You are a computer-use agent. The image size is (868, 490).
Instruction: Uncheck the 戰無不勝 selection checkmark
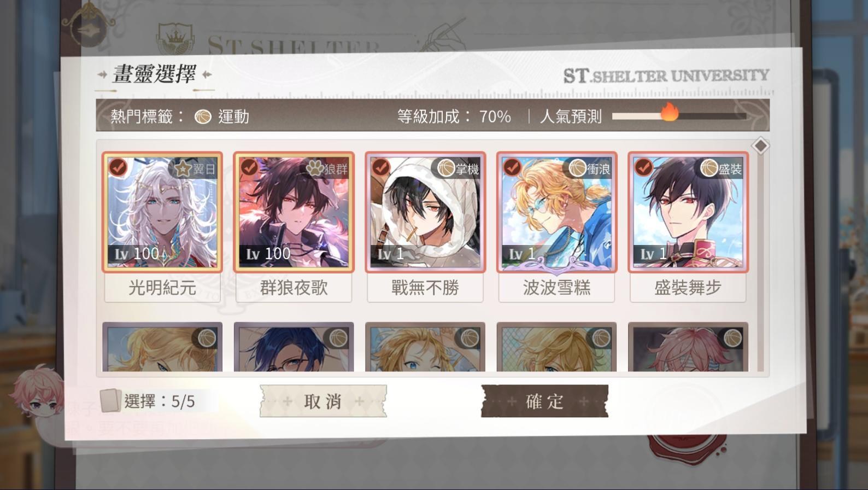pyautogui.click(x=380, y=167)
